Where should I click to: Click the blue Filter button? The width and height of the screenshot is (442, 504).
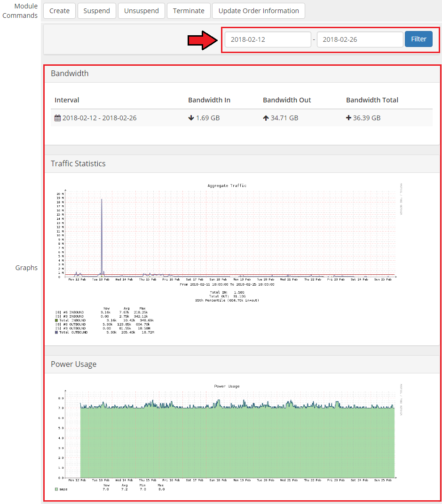[418, 39]
